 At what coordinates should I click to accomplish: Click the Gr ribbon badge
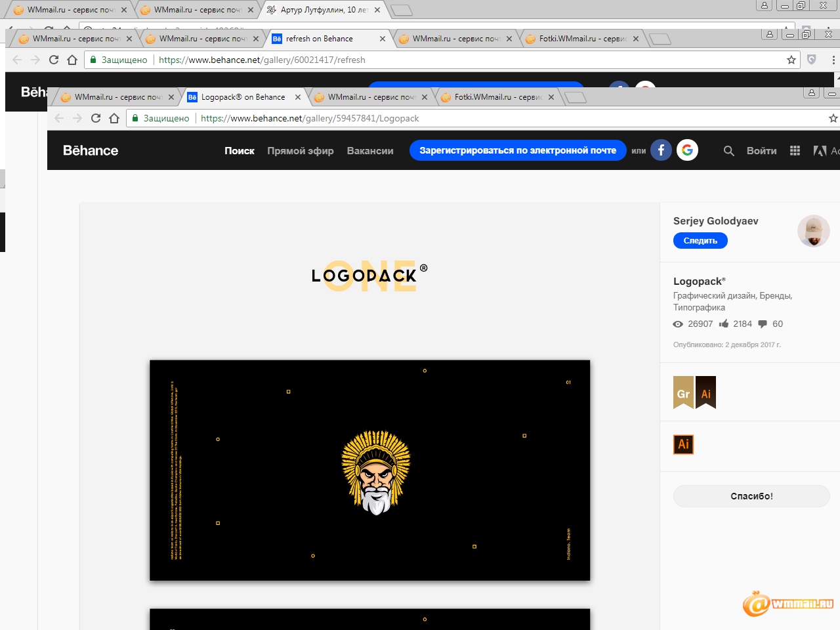coord(683,392)
